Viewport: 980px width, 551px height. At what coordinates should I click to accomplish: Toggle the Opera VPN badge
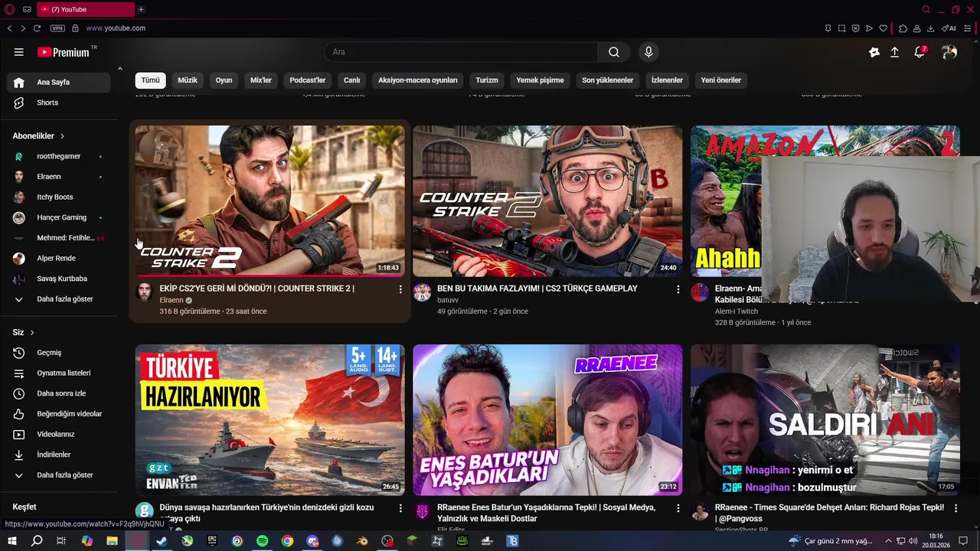click(57, 28)
